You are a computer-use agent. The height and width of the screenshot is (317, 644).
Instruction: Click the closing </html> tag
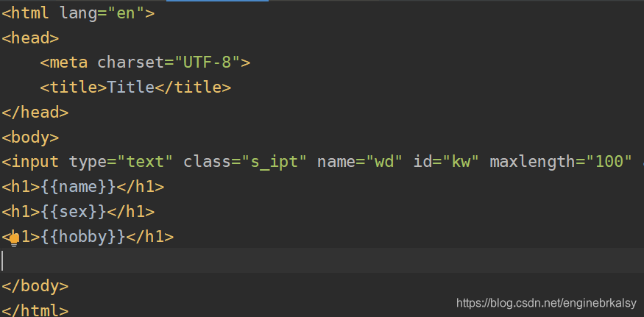(35, 310)
